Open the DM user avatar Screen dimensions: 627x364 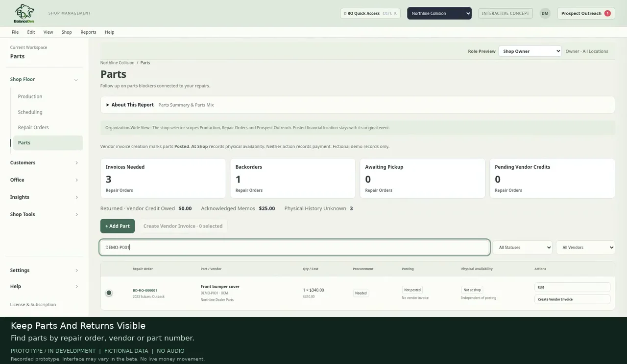pyautogui.click(x=545, y=13)
